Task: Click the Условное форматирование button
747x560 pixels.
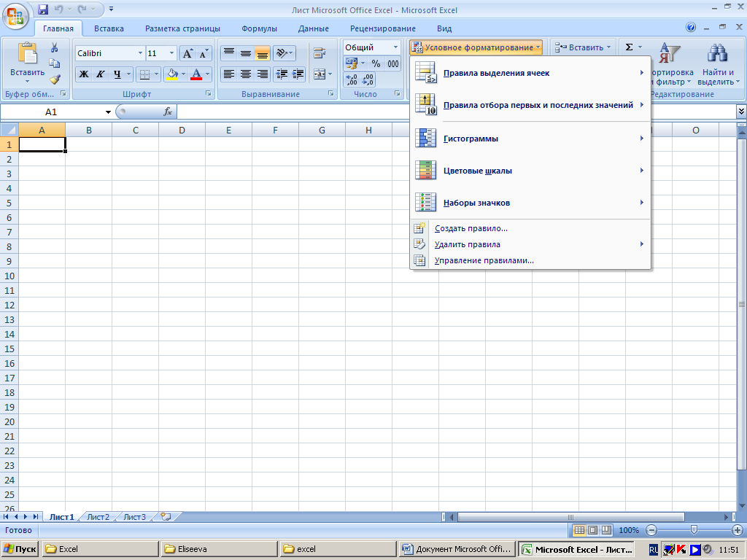Action: [476, 47]
